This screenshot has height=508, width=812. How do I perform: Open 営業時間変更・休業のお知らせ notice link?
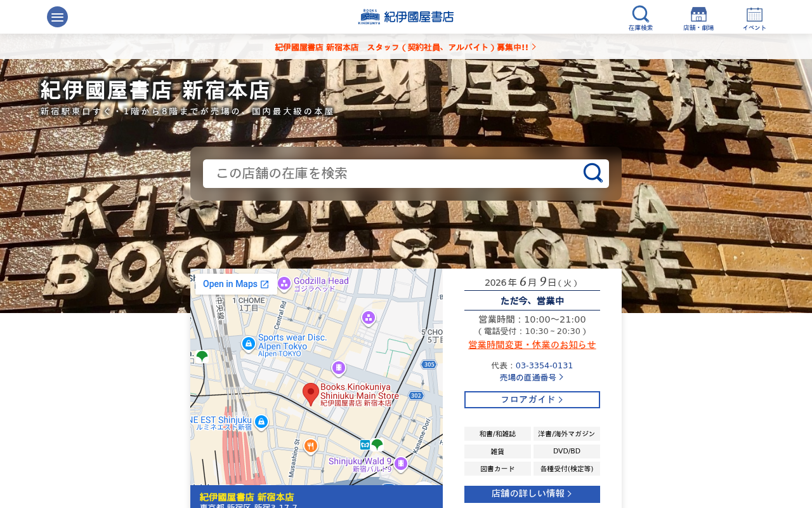[x=532, y=345]
